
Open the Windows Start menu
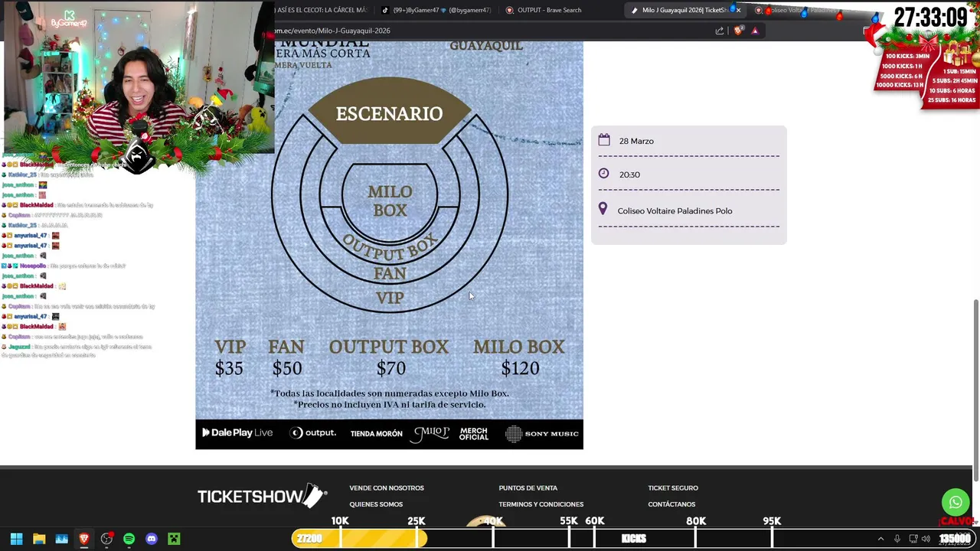click(x=16, y=539)
